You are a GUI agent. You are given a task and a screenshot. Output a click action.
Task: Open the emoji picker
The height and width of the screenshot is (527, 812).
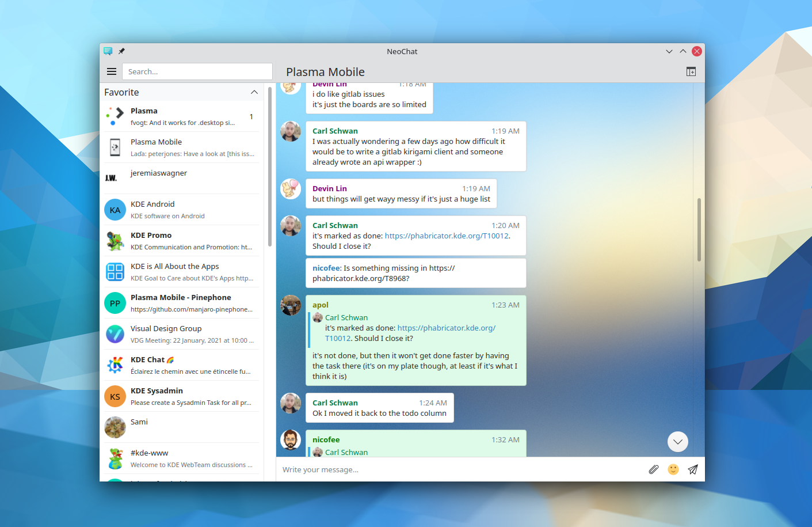tap(673, 469)
